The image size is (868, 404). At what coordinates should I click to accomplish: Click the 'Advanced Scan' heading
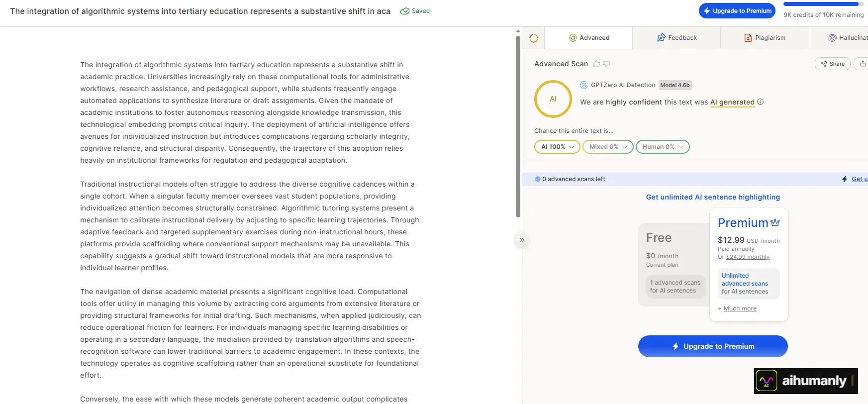pos(561,64)
